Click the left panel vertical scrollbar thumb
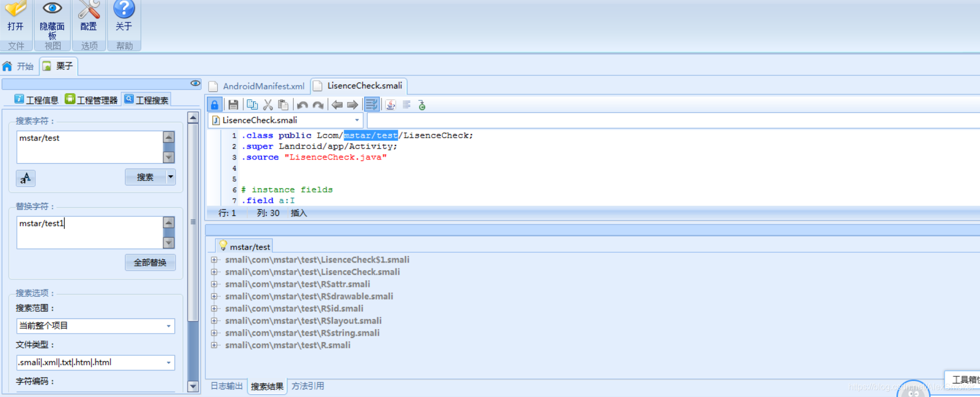 click(x=193, y=222)
